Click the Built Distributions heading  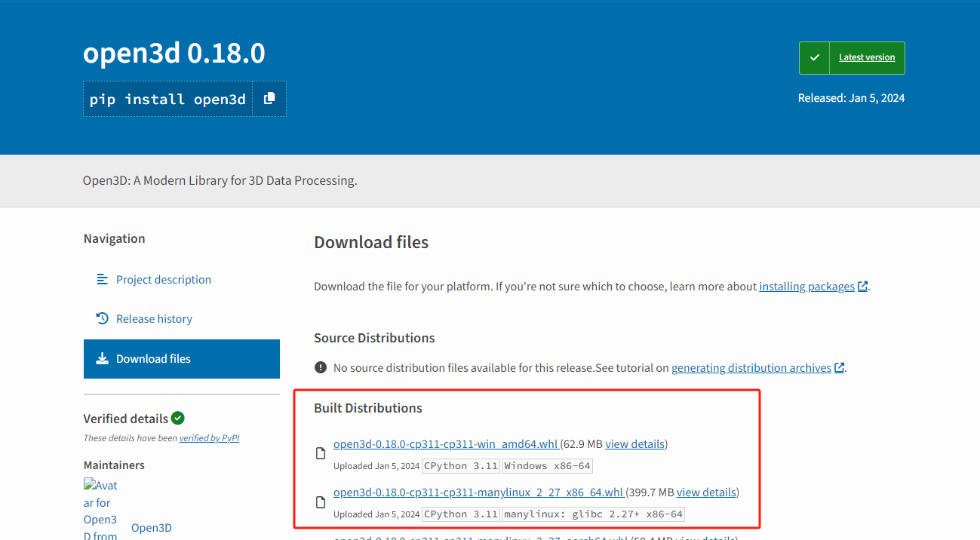[x=368, y=408]
